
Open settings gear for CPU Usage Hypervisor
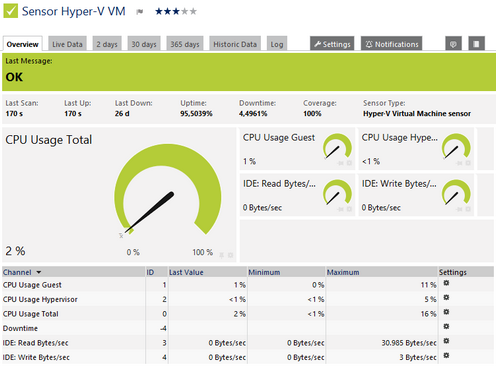click(x=446, y=297)
